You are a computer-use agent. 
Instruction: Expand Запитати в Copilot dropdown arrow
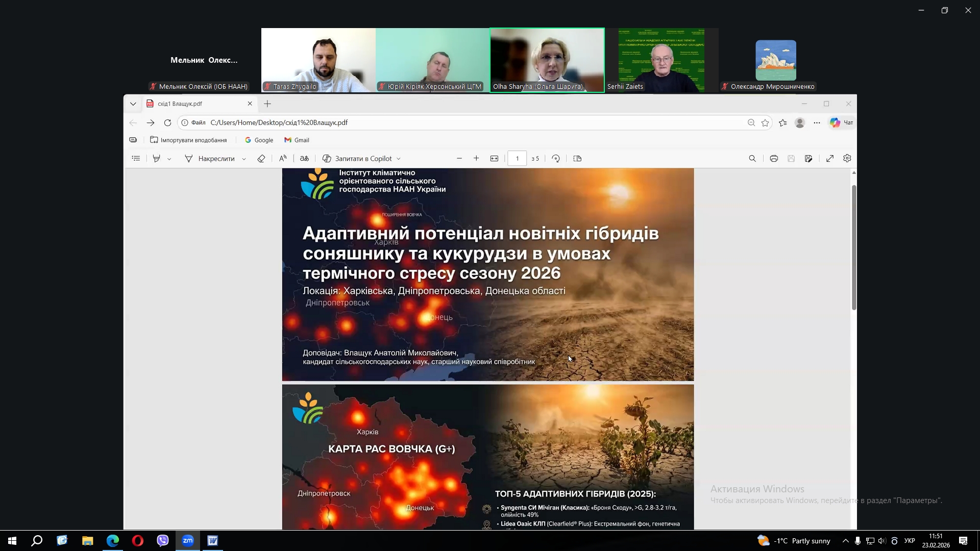point(399,159)
